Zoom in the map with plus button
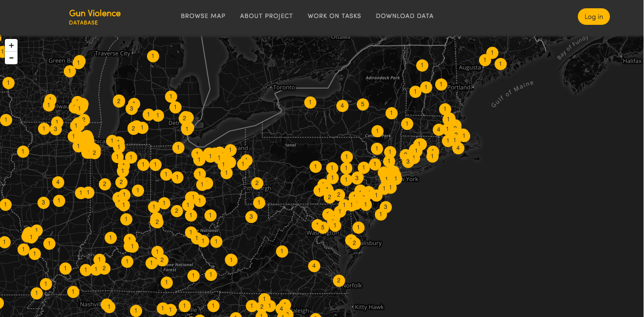644x317 pixels. [x=11, y=45]
